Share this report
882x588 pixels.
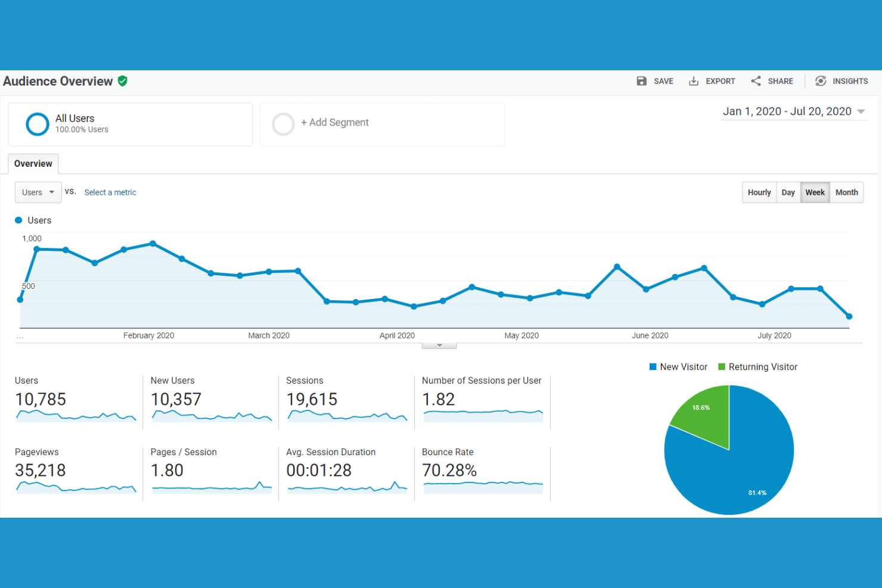[772, 81]
